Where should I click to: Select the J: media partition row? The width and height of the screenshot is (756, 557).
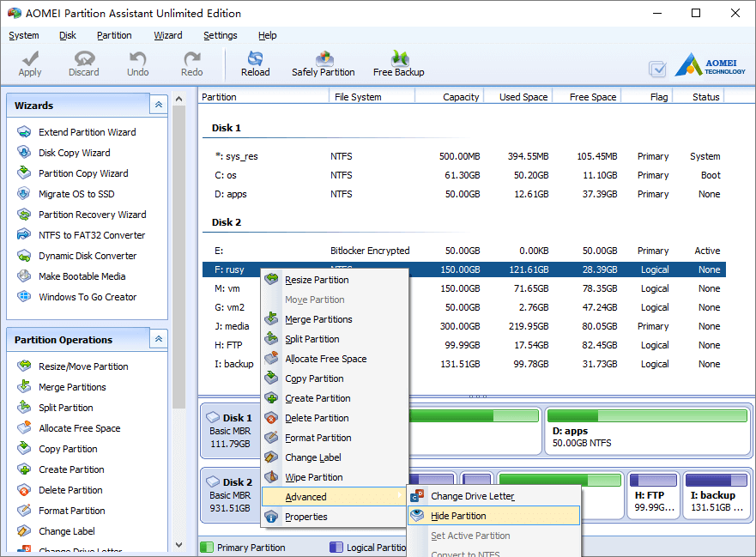464,326
